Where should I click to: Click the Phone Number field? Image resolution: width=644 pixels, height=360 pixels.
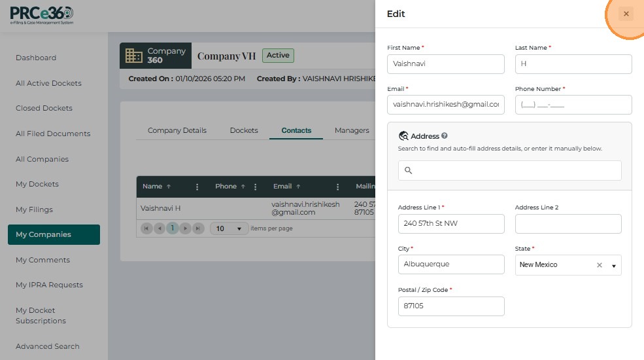point(573,105)
